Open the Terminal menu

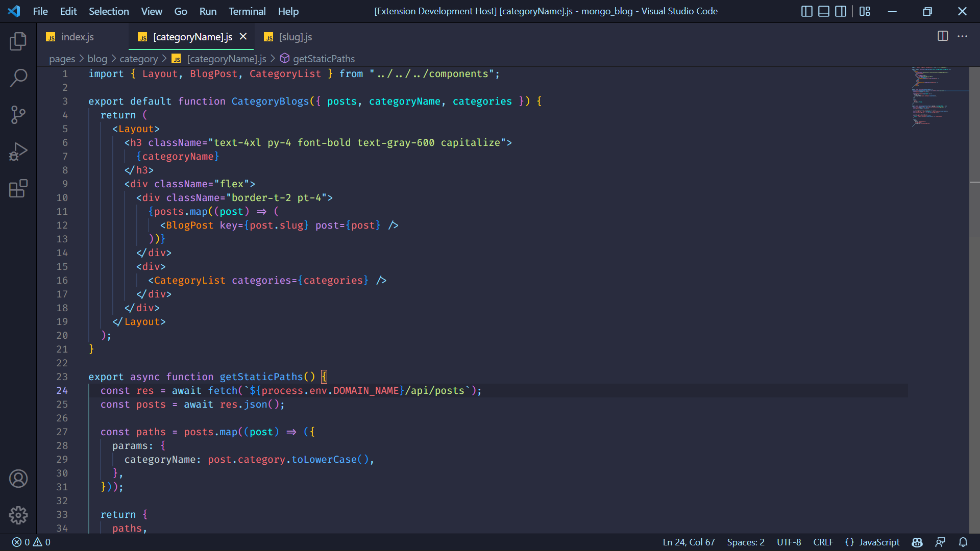point(247,11)
